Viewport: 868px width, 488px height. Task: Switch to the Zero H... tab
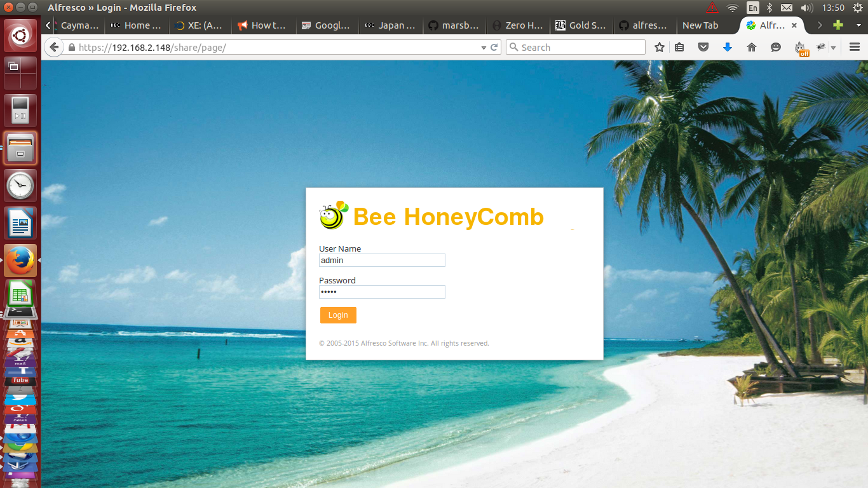coord(518,25)
